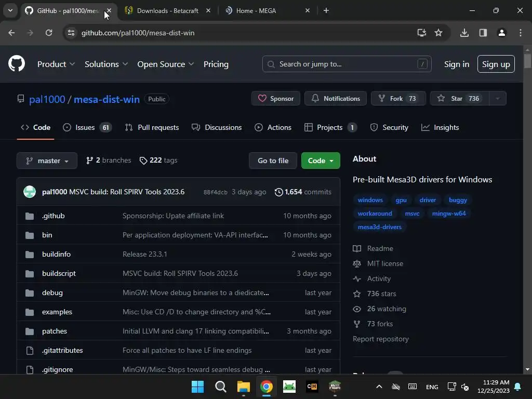Click the Sign up button
The height and width of the screenshot is (399, 532).
pos(496,64)
